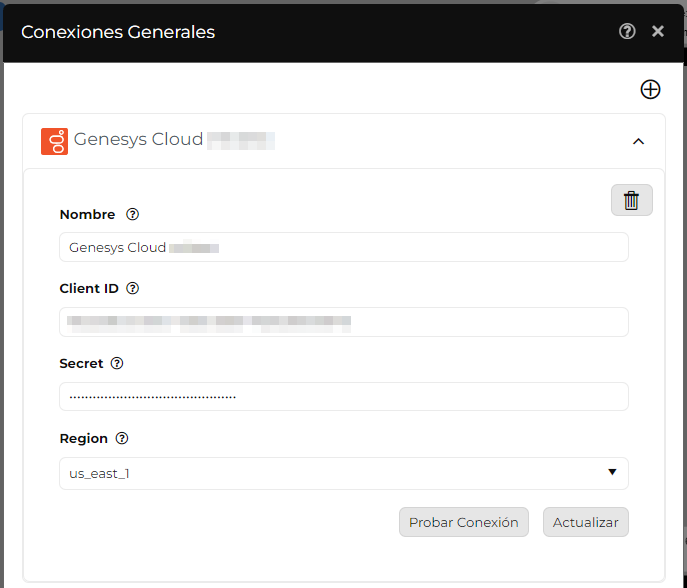Focus the Nombre input field

pyautogui.click(x=344, y=247)
